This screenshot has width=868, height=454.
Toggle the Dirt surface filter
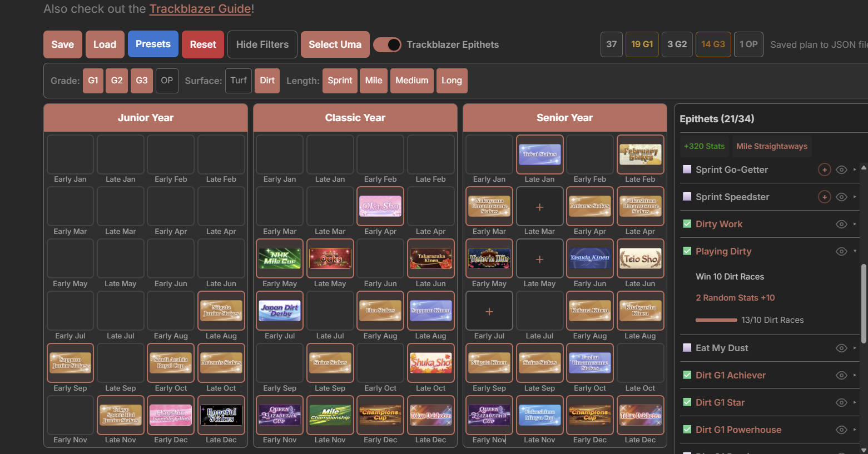(267, 81)
